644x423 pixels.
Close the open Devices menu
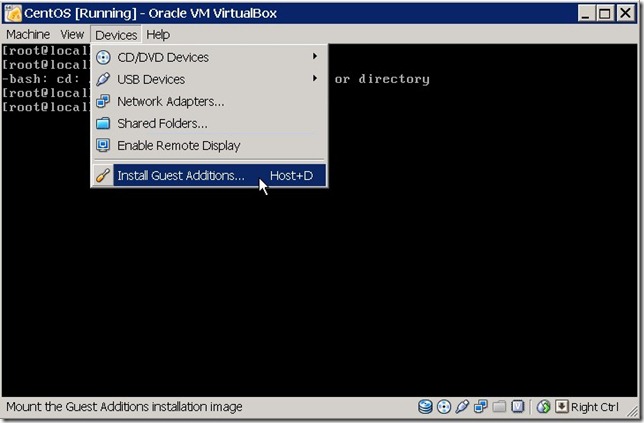[x=116, y=35]
